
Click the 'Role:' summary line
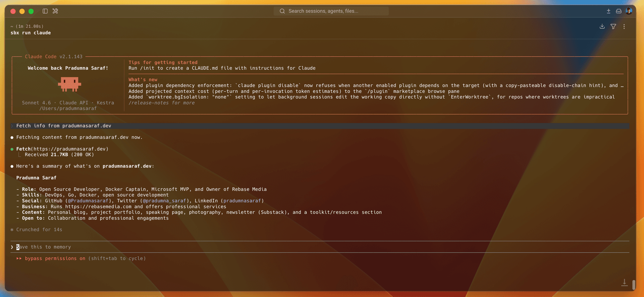point(142,189)
